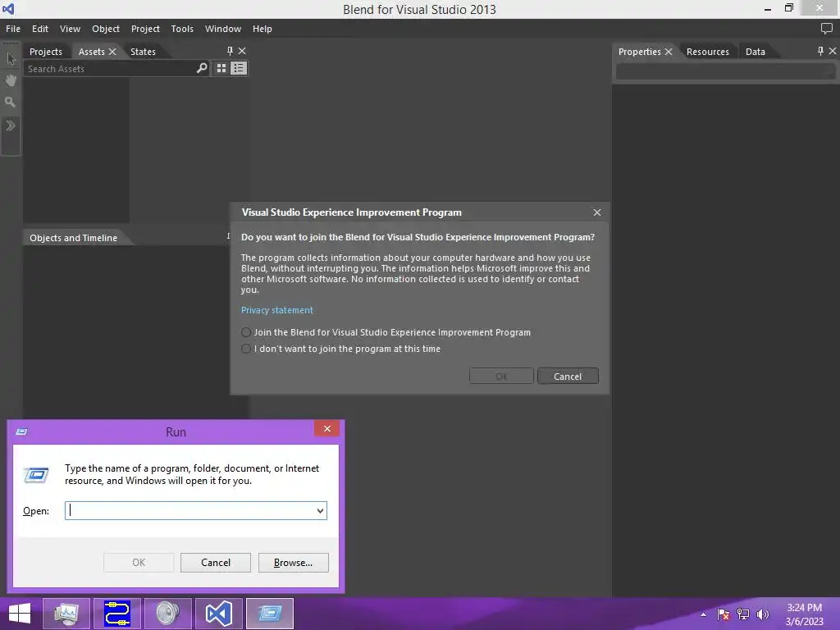Image resolution: width=840 pixels, height=630 pixels.
Task: Click the Visual Studio logo in title bar
Action: click(8, 9)
